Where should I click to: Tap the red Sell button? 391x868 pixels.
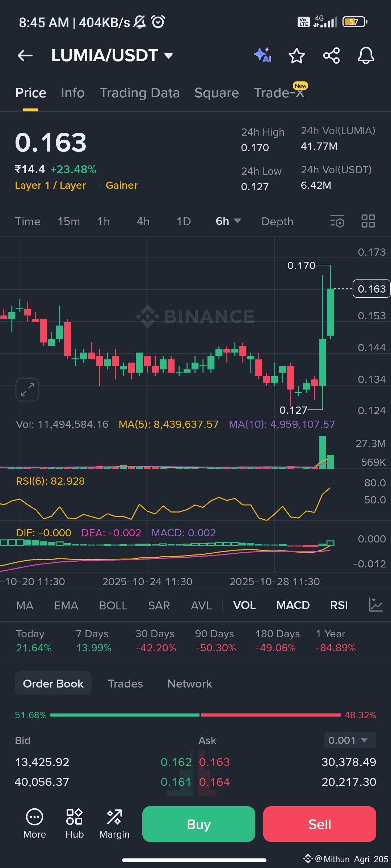pyautogui.click(x=320, y=824)
